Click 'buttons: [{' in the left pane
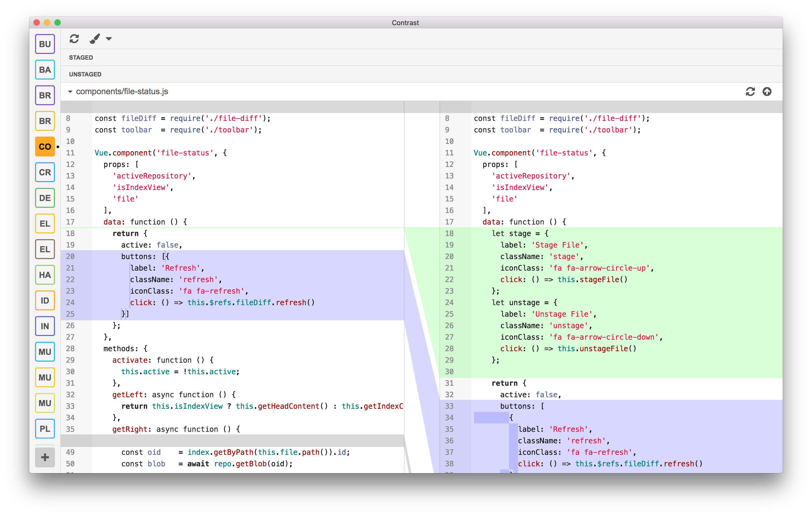Viewport: 812px width, 515px height. click(x=145, y=256)
